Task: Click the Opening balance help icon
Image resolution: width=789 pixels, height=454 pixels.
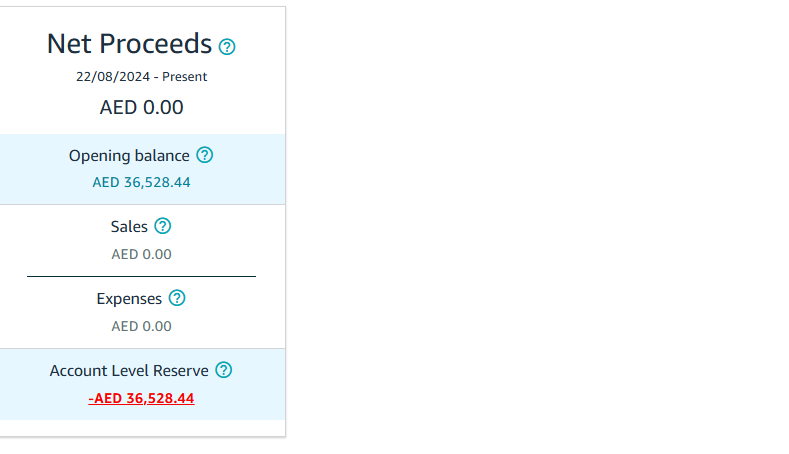Action: (x=205, y=155)
